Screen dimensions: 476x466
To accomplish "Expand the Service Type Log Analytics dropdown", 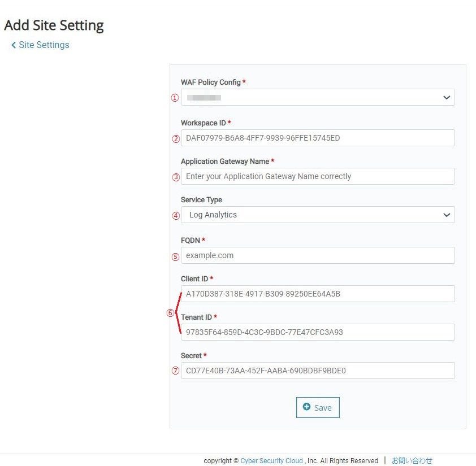I will coord(318,215).
